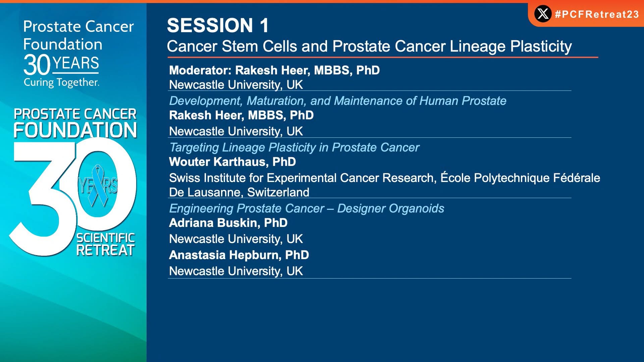This screenshot has width=644, height=362.
Task: Open Targeting Lineage Plasticity talk title
Action: [294, 147]
